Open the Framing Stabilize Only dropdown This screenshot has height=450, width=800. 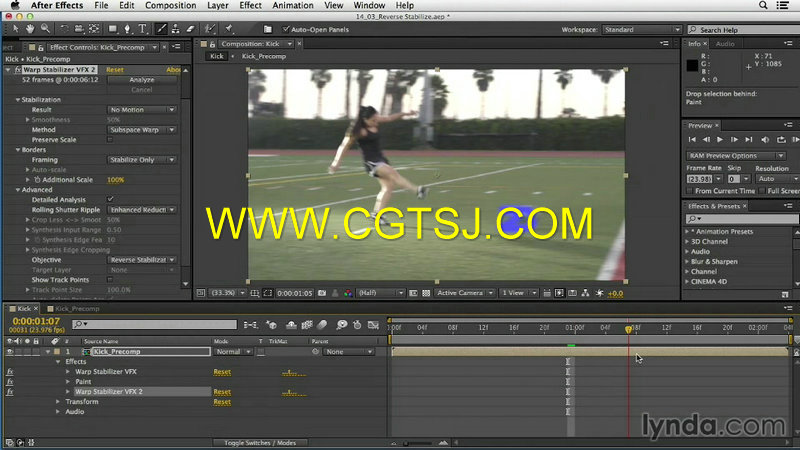142,160
